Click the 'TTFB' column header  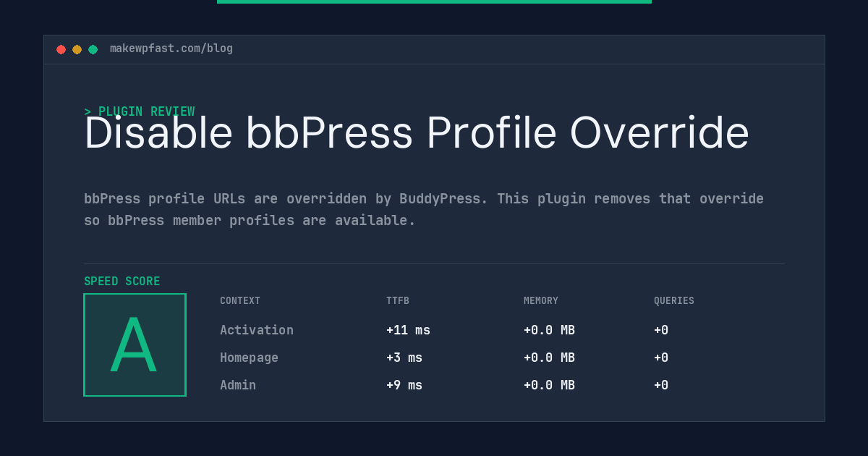[x=398, y=301]
